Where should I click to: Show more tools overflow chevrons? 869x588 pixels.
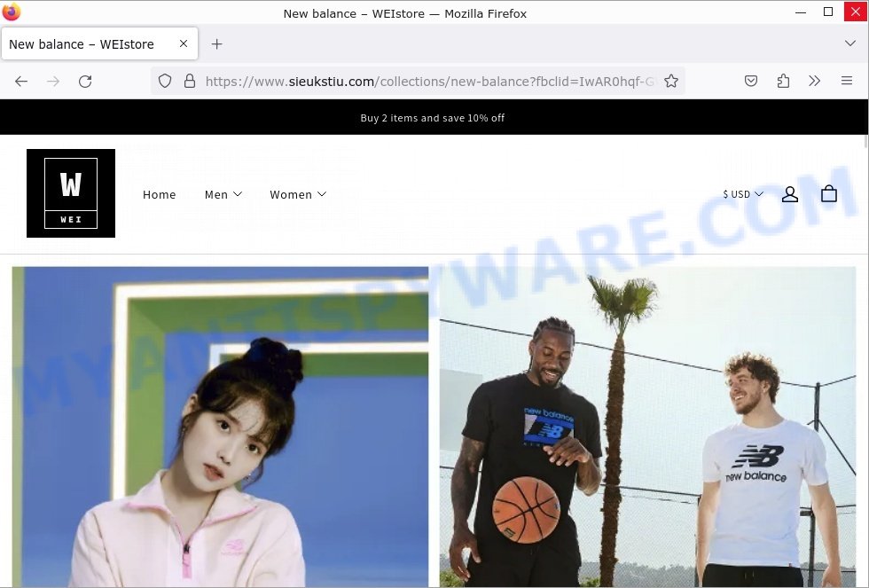coord(814,81)
